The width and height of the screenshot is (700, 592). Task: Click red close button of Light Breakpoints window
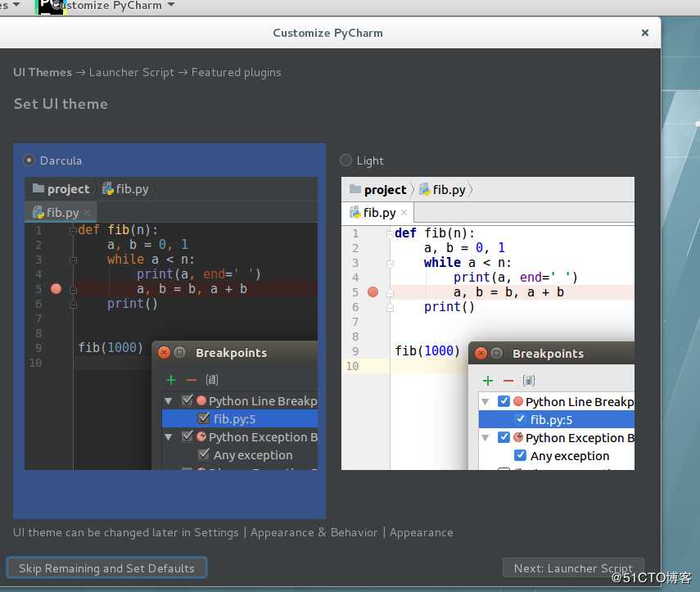[x=481, y=353]
